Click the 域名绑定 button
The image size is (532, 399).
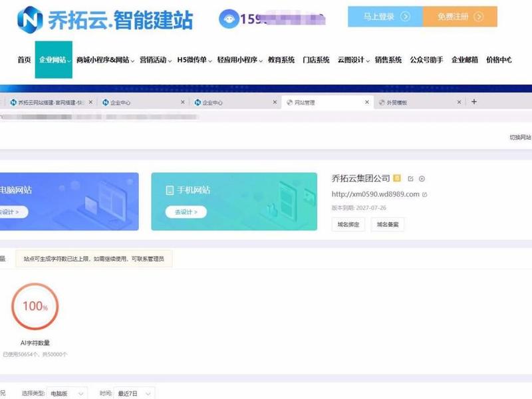tap(348, 224)
